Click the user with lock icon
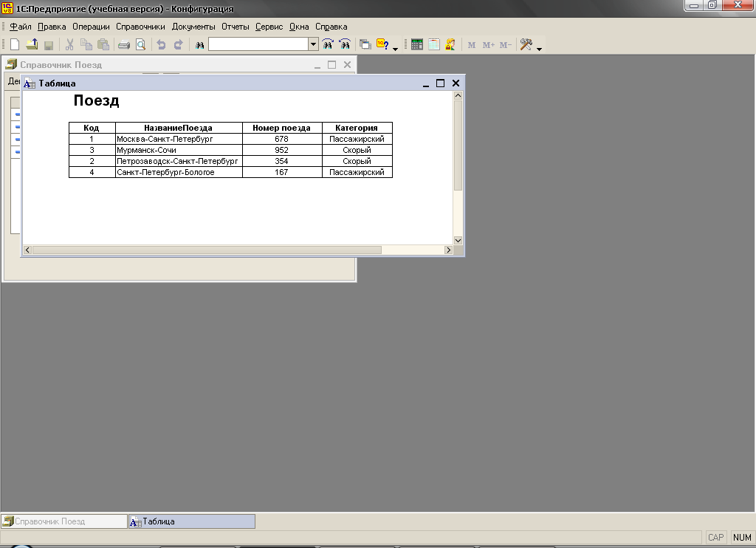The image size is (756, 548). (x=450, y=45)
